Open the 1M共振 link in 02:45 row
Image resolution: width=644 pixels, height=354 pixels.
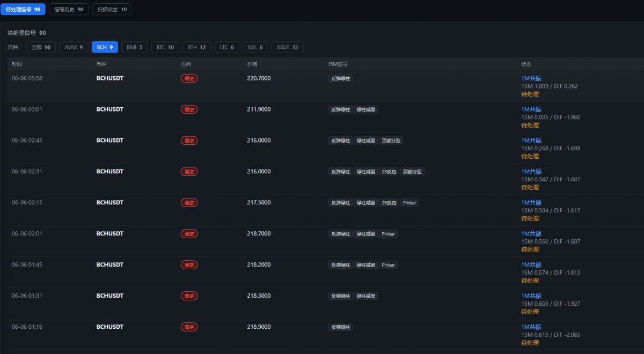click(531, 141)
